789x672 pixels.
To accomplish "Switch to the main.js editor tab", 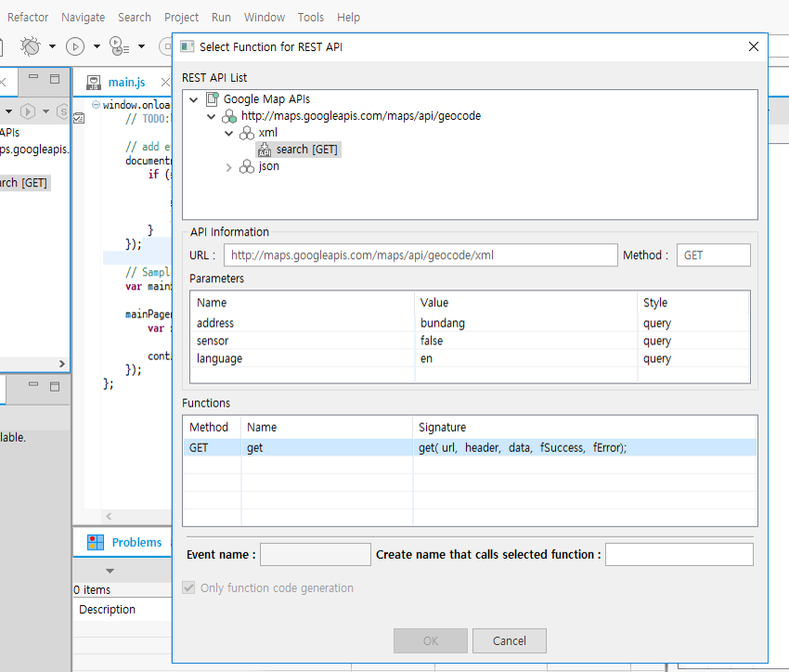I will [125, 82].
